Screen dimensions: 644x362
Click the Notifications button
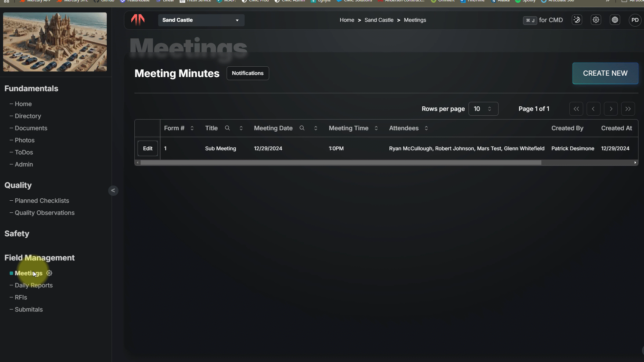coord(247,73)
